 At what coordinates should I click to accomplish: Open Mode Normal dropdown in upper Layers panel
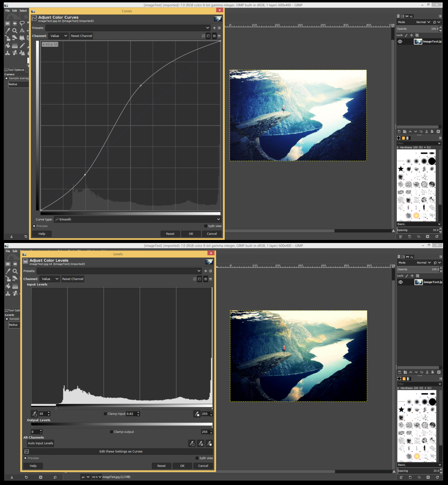(x=423, y=22)
